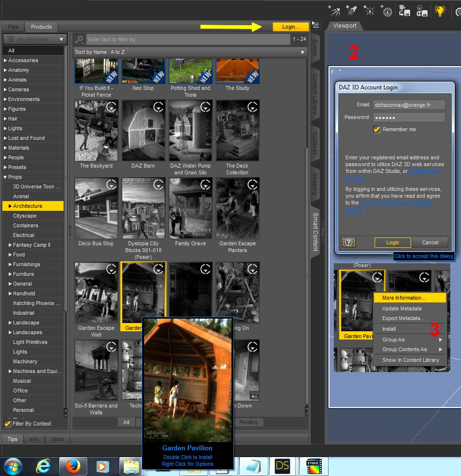Click the status icon on Garden Escape Well
The height and width of the screenshot is (476, 461).
click(111, 269)
